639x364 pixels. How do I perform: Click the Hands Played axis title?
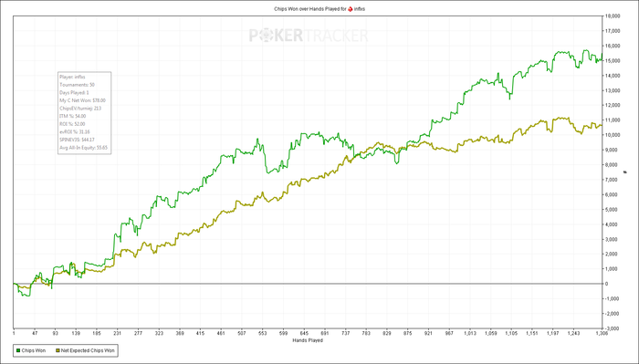308,340
